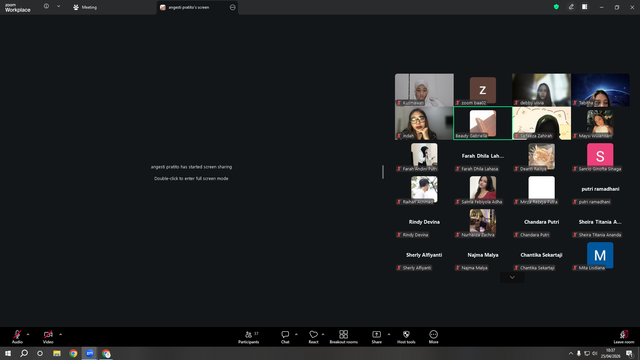Image resolution: width=640 pixels, height=360 pixels.
Task: Select Chantika Sekartaji's tile
Action: 542,256
